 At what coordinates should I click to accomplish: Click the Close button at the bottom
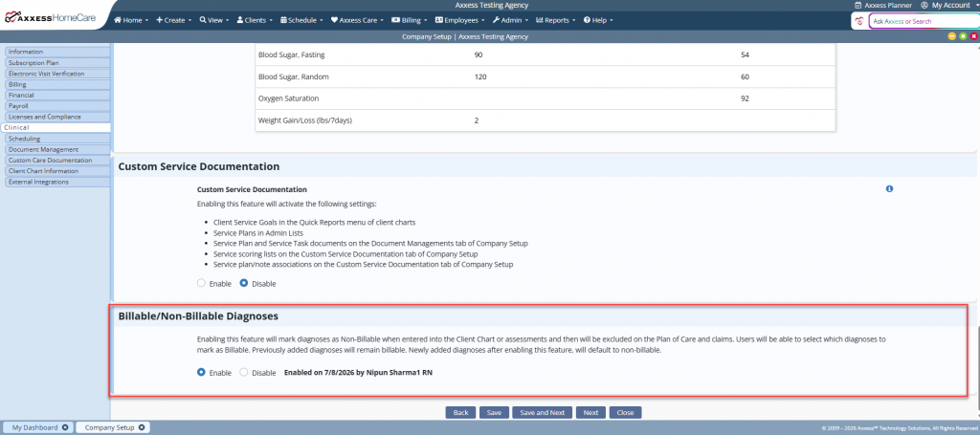click(x=625, y=412)
